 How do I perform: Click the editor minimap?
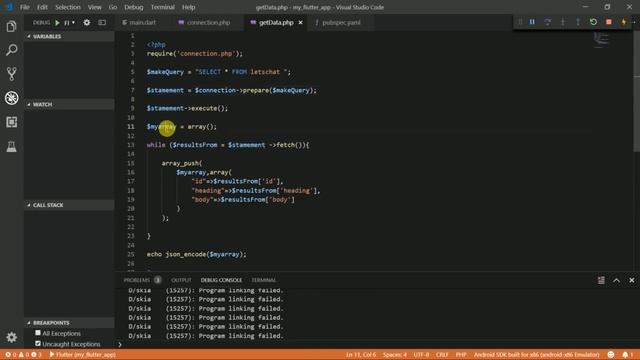coord(601,40)
